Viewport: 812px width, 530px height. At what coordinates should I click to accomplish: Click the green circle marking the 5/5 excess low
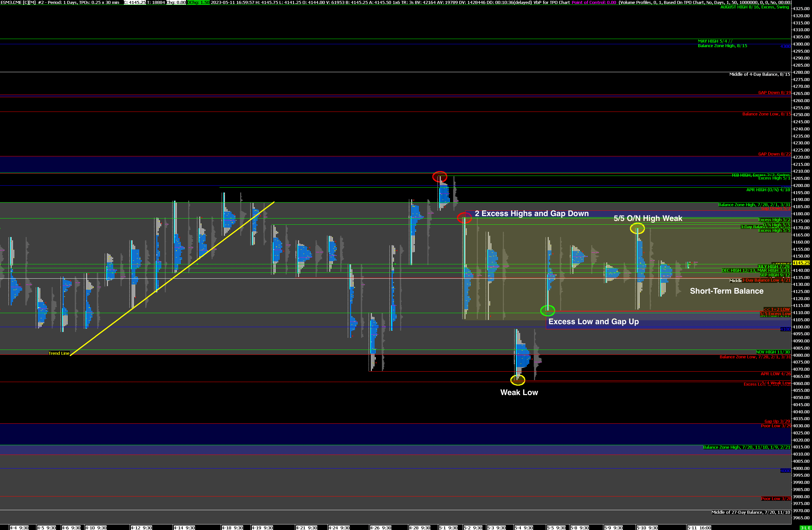[x=548, y=311]
